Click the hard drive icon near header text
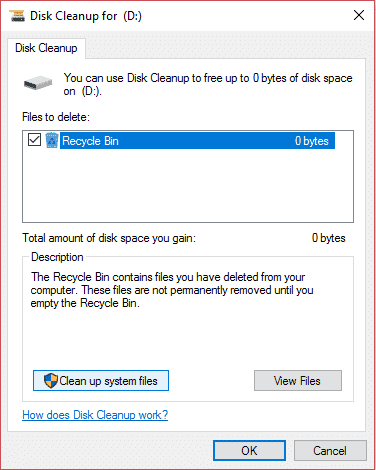Viewport: 376px width, 470px height. pos(38,83)
